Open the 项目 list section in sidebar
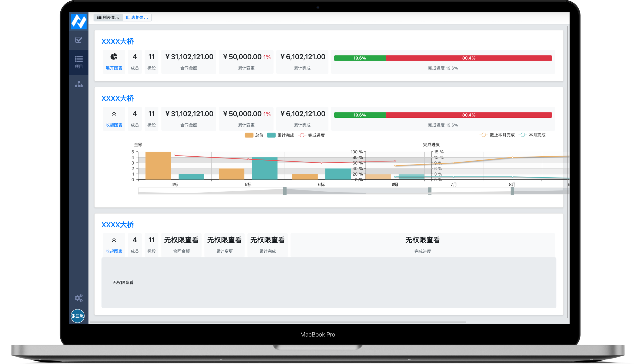The image size is (636, 364). click(x=79, y=62)
